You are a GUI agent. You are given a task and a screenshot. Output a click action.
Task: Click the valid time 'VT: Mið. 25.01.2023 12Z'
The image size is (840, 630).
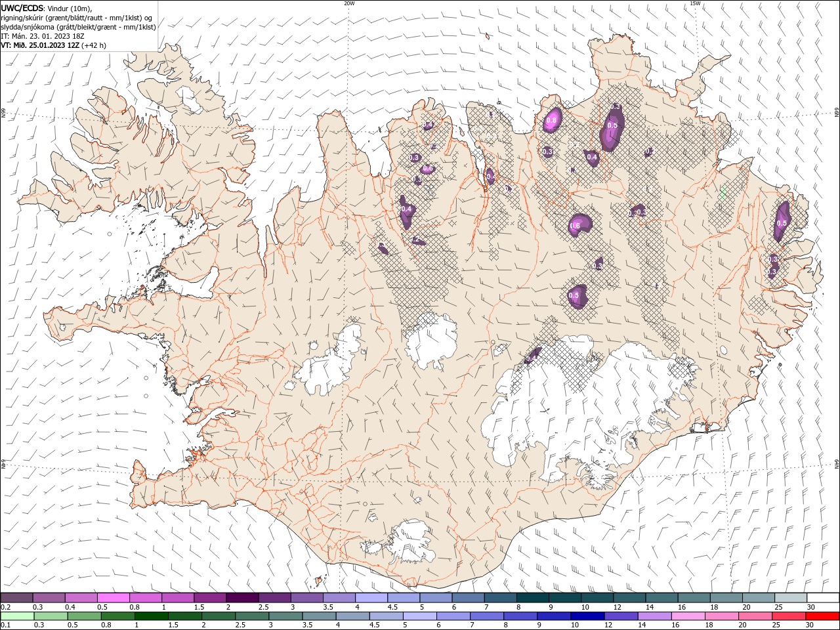[x=40, y=45]
